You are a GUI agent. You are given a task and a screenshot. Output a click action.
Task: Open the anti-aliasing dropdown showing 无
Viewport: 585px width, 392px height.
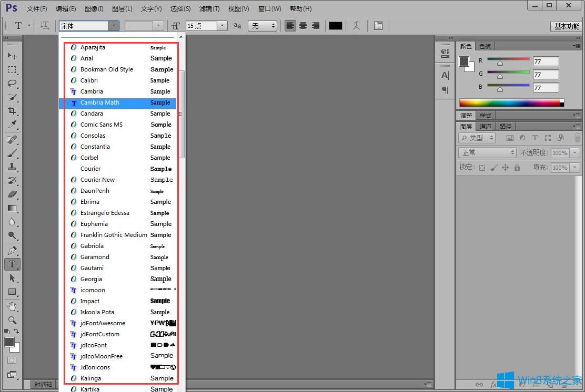pos(263,26)
